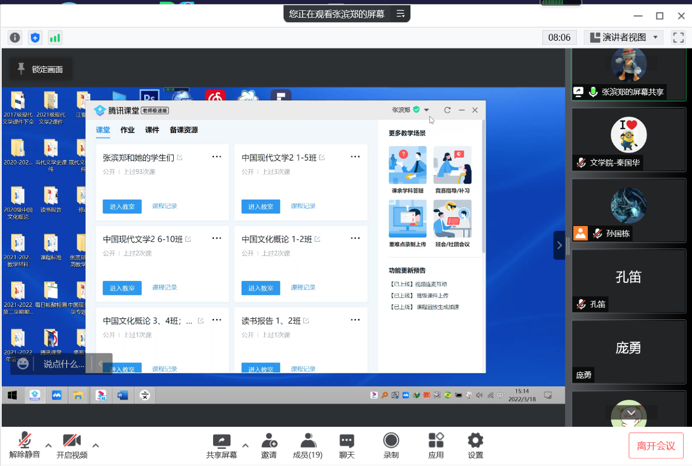The width and height of the screenshot is (692, 466).
Task: Click the 共享屏幕 share screen icon
Action: click(x=221, y=444)
